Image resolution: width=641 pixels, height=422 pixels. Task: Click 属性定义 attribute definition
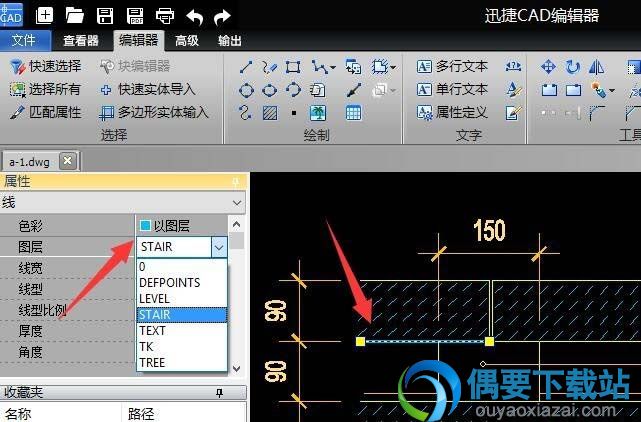[x=452, y=112]
